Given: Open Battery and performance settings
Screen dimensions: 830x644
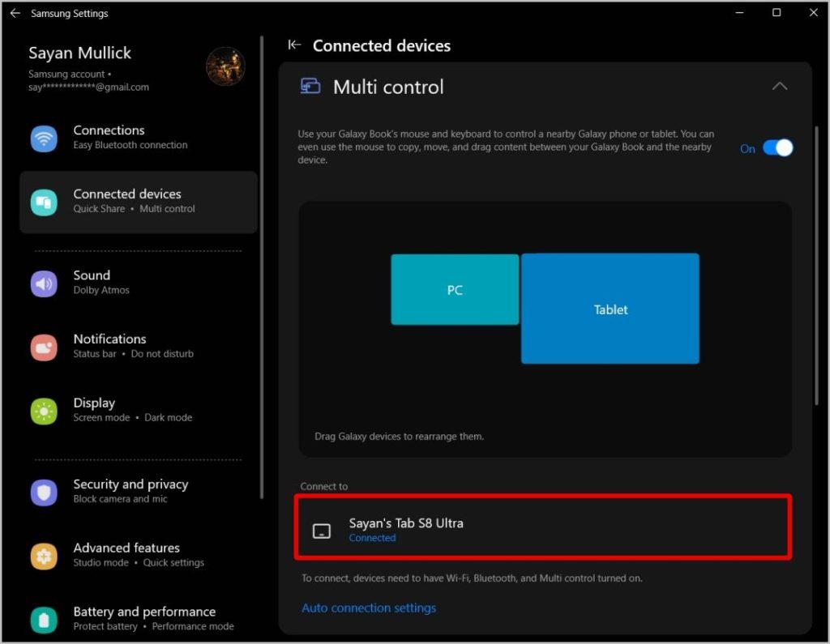Looking at the screenshot, I should pos(139,619).
